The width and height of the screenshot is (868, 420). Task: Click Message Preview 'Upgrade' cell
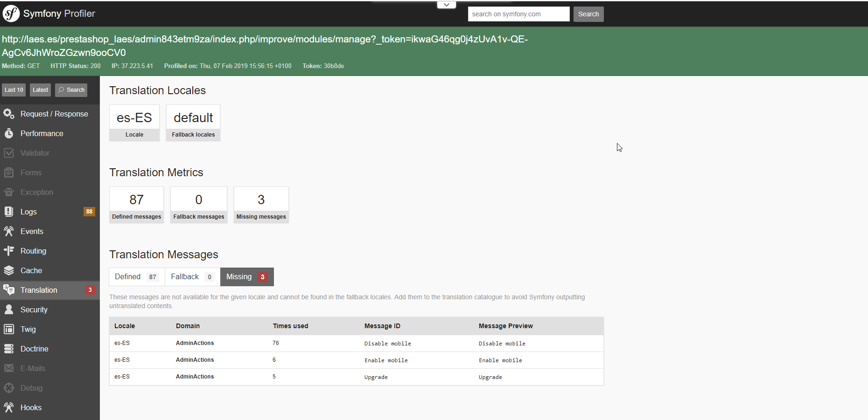click(490, 377)
